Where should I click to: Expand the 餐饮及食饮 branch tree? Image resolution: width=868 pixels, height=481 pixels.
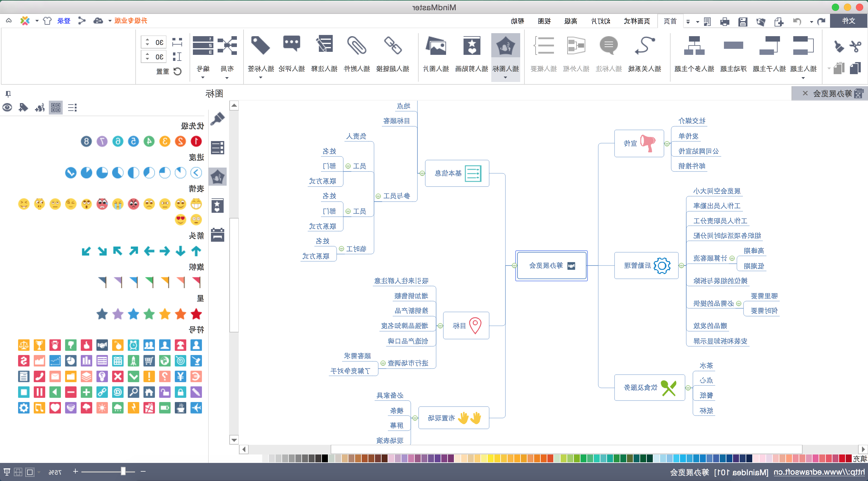tap(686, 387)
